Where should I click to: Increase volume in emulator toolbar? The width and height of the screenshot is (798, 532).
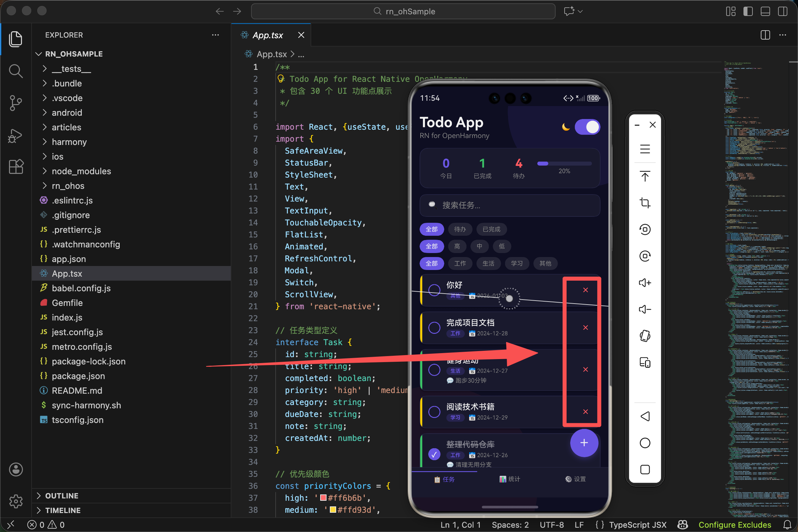point(645,283)
